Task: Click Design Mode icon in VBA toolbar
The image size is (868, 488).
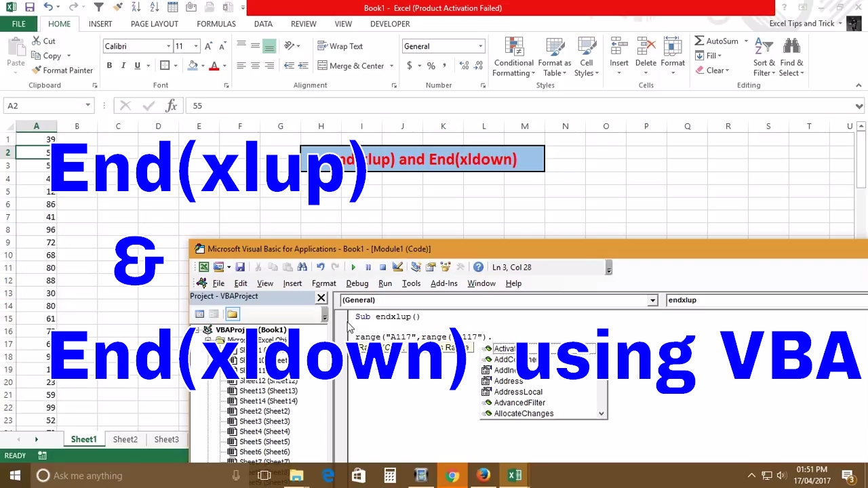Action: pos(397,267)
